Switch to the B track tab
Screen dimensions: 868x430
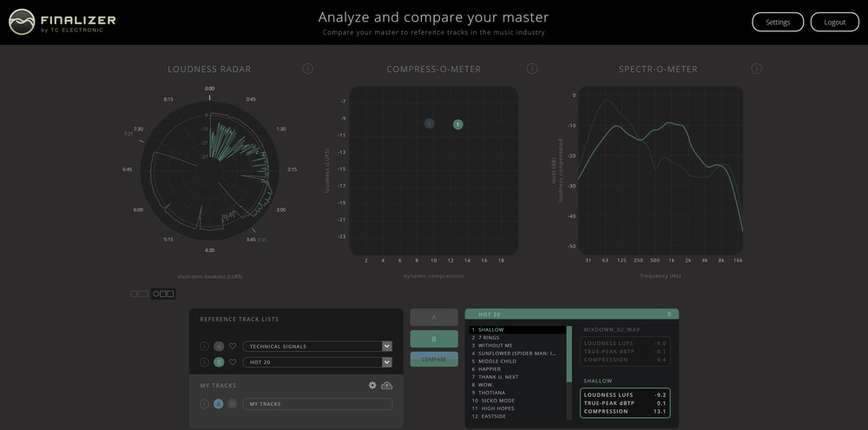(434, 339)
